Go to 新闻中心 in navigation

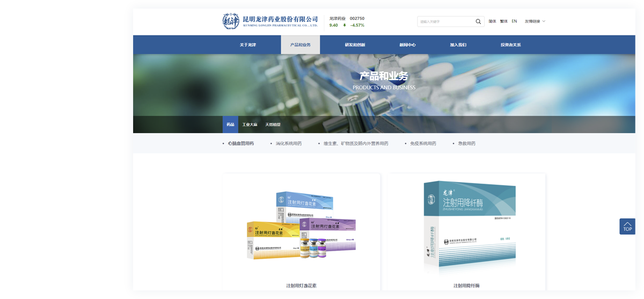tap(407, 45)
